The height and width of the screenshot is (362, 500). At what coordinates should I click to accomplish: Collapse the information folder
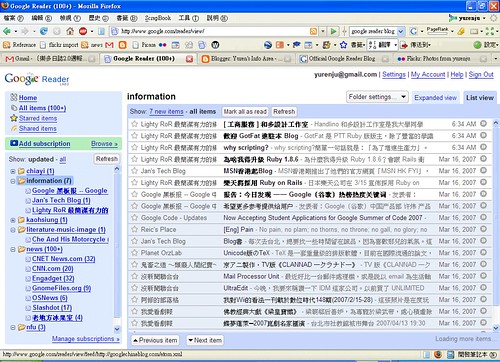point(13,181)
